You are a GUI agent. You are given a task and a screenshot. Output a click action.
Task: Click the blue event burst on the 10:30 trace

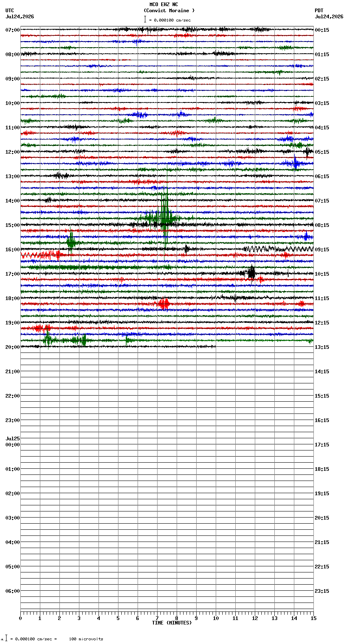140,115
